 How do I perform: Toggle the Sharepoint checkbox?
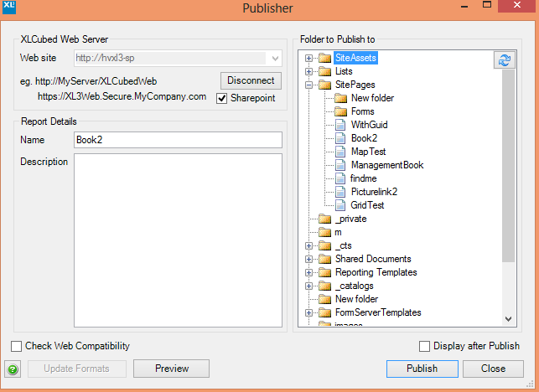(221, 99)
